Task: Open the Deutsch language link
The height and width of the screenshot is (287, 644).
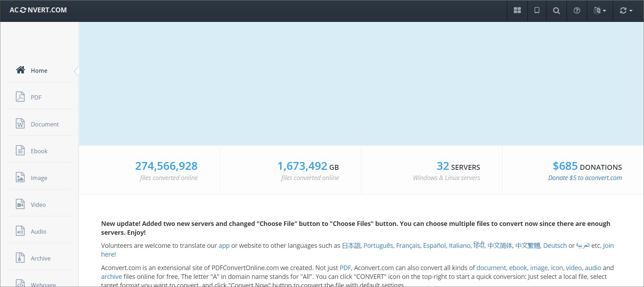Action: [x=555, y=246]
